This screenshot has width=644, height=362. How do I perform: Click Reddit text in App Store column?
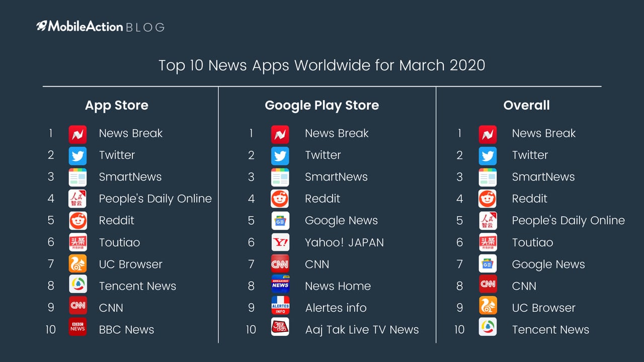(x=117, y=220)
